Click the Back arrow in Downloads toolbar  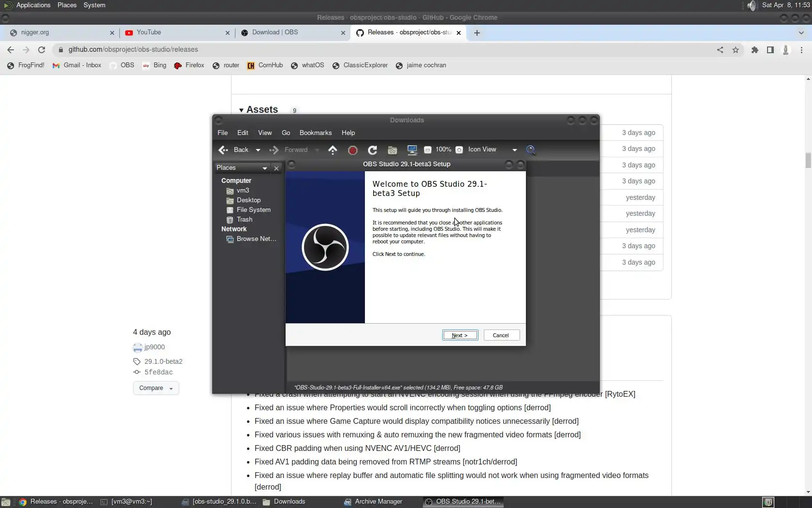(223, 150)
